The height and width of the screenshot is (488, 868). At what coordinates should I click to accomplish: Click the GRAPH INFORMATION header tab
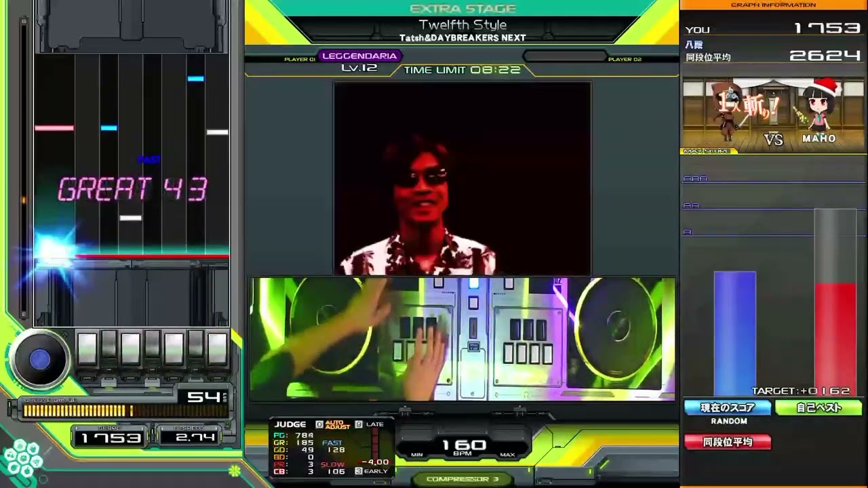coord(773,5)
